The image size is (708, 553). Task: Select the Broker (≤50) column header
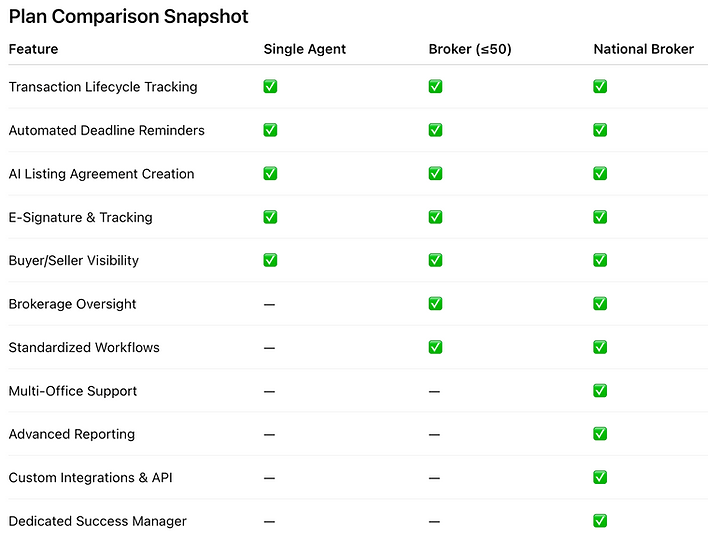coord(470,49)
